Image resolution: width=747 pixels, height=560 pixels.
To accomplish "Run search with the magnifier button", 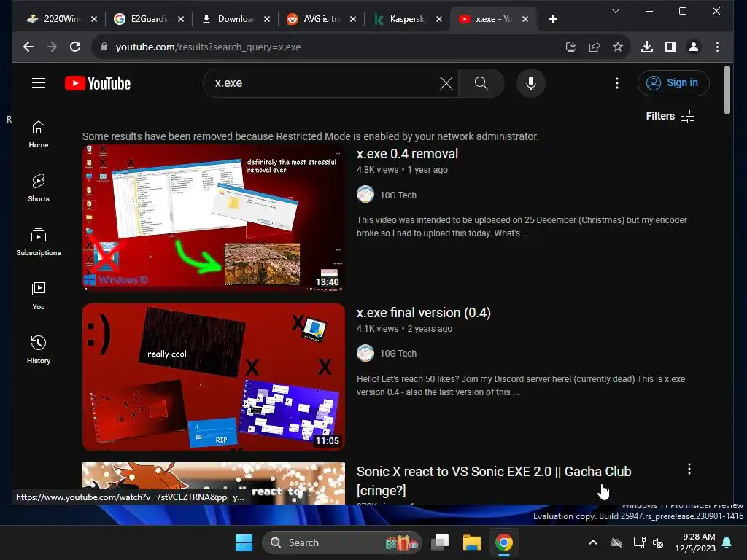I will coord(481,83).
